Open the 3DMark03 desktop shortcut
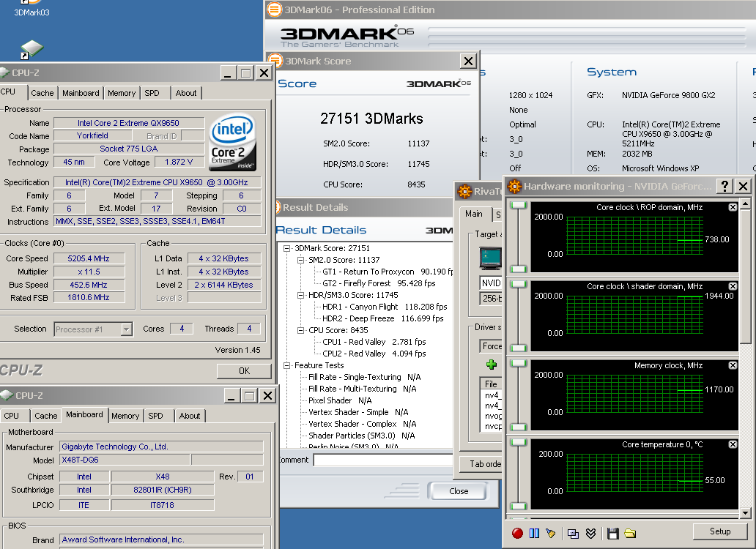Screen dimensions: 756x549 click(x=31, y=9)
